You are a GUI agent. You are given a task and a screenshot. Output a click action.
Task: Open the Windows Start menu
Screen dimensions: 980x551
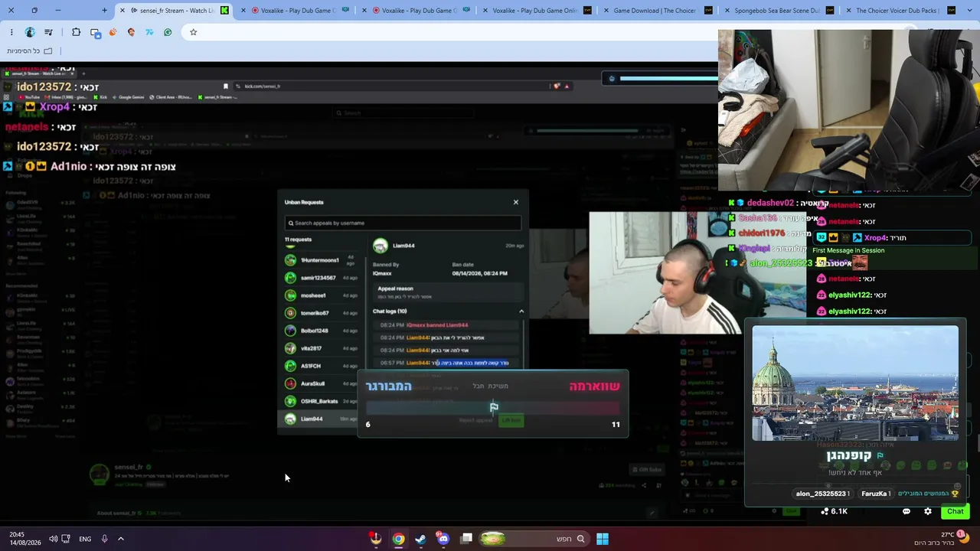[603, 539]
